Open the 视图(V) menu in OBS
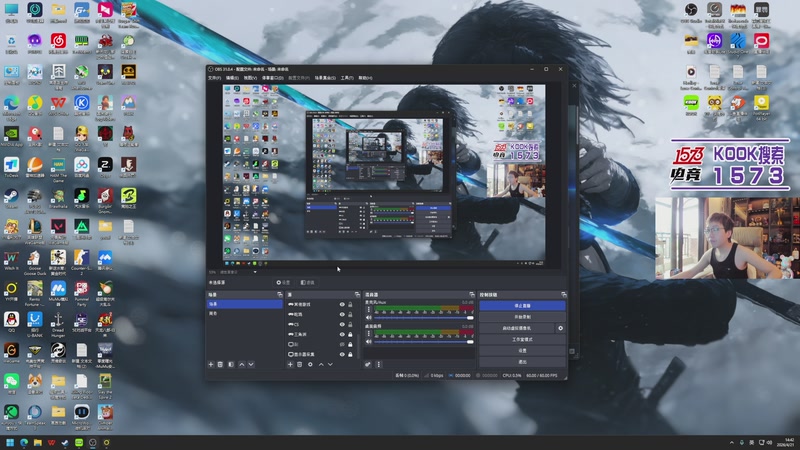This screenshot has height=450, width=800. point(250,78)
